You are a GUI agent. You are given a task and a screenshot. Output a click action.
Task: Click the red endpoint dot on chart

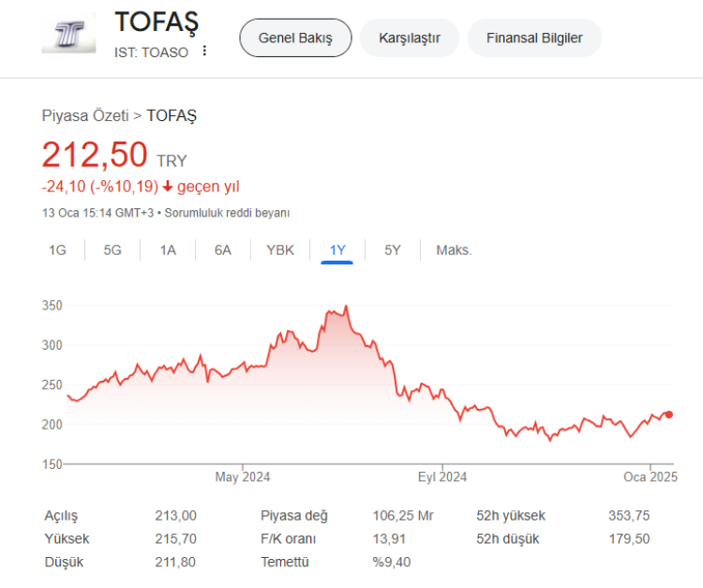668,415
